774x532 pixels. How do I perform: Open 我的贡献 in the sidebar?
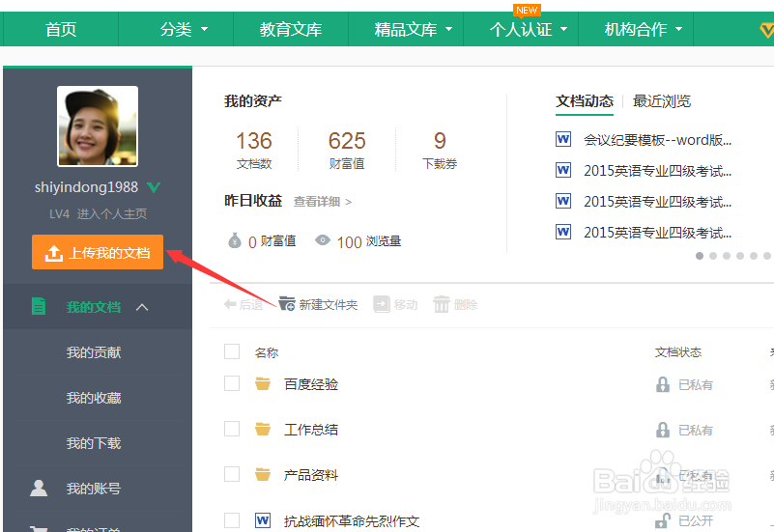(x=94, y=352)
